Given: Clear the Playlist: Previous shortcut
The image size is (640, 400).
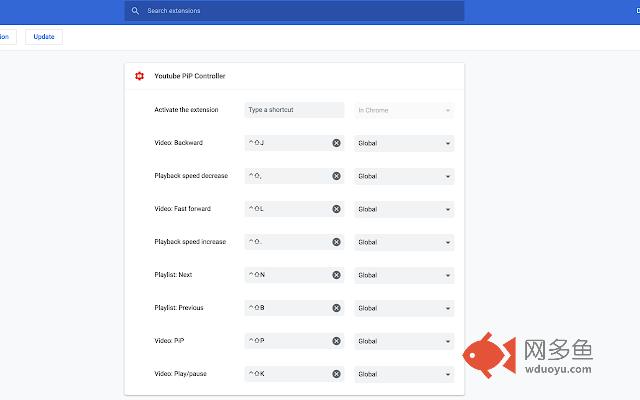Looking at the screenshot, I should click(336, 308).
